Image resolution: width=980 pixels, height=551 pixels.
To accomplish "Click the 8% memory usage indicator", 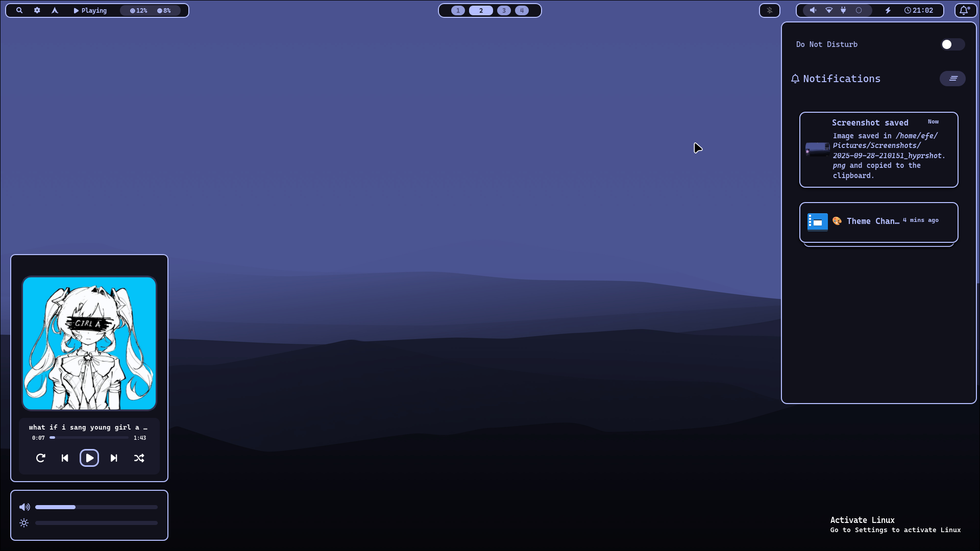I will coord(164,10).
